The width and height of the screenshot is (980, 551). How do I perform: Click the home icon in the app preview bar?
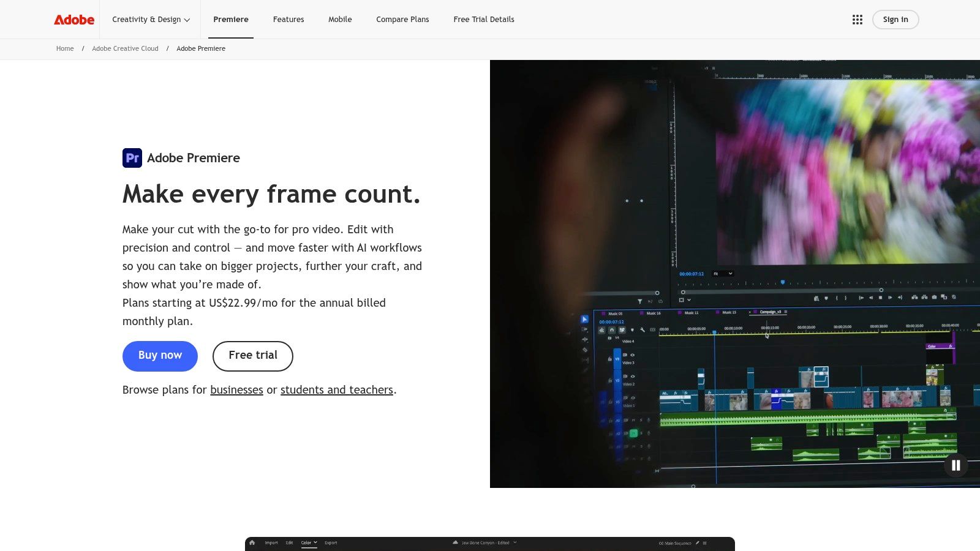252,542
